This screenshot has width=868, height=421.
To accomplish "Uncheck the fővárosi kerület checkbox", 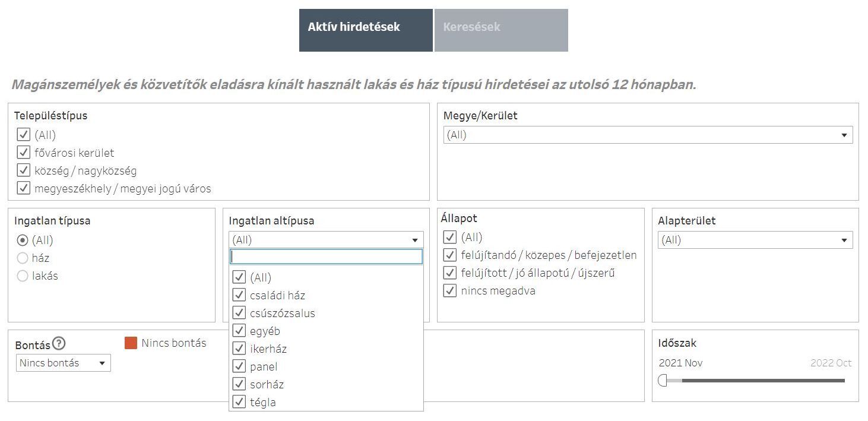I will [24, 153].
